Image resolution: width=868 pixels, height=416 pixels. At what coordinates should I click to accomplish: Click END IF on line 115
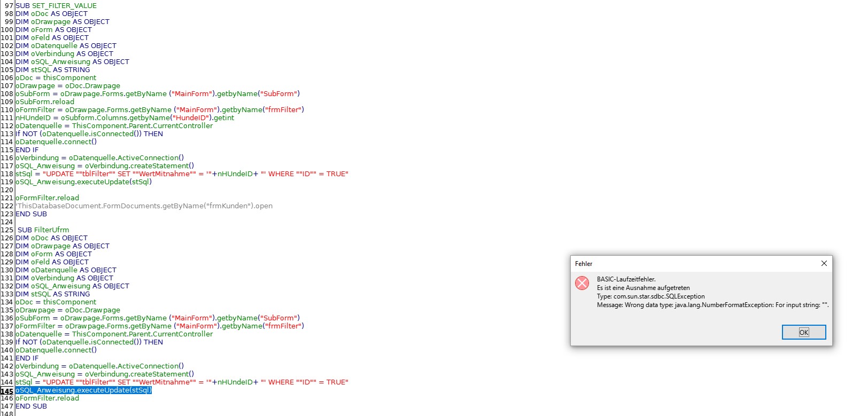pyautogui.click(x=27, y=150)
